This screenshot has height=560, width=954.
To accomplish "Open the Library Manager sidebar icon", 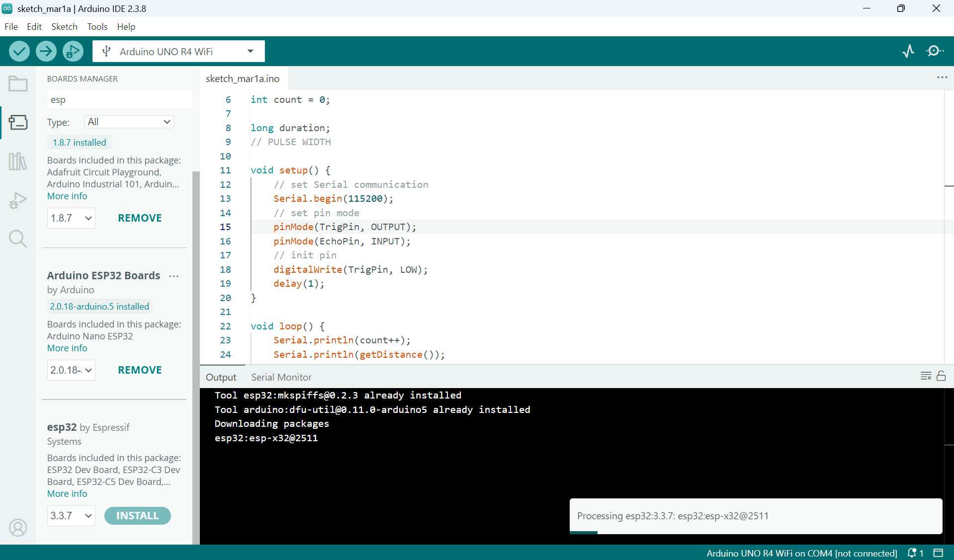I will [18, 161].
